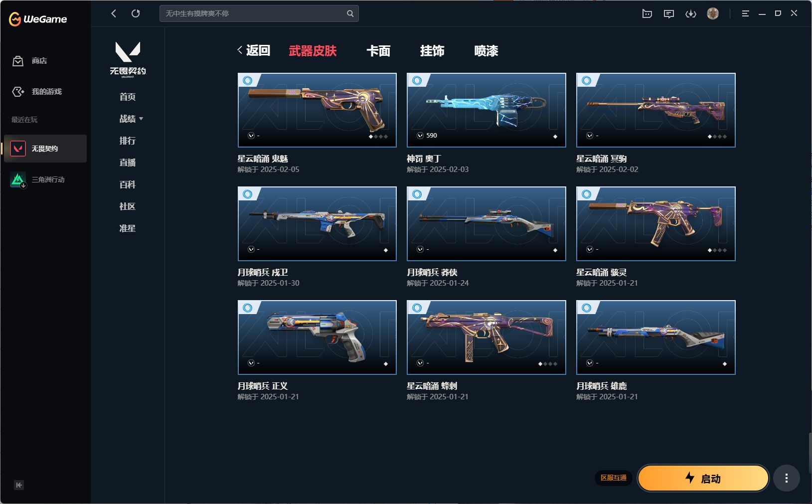The width and height of the screenshot is (812, 504).
Task: Open the download manager icon
Action: [x=690, y=14]
